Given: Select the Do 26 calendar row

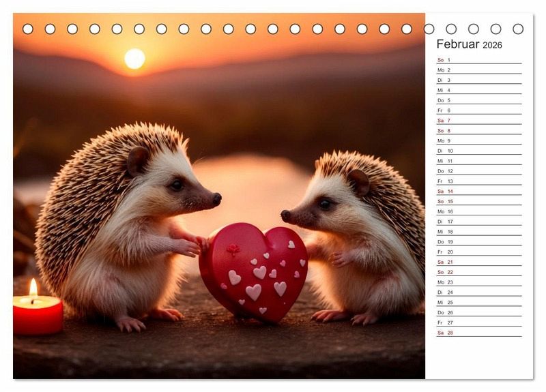Looking at the screenshot, I should pos(479,312).
